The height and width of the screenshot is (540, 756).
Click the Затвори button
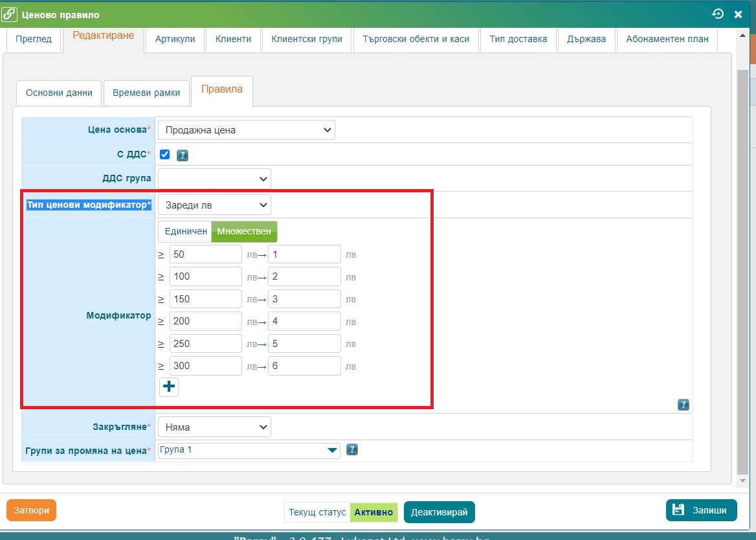point(31,510)
